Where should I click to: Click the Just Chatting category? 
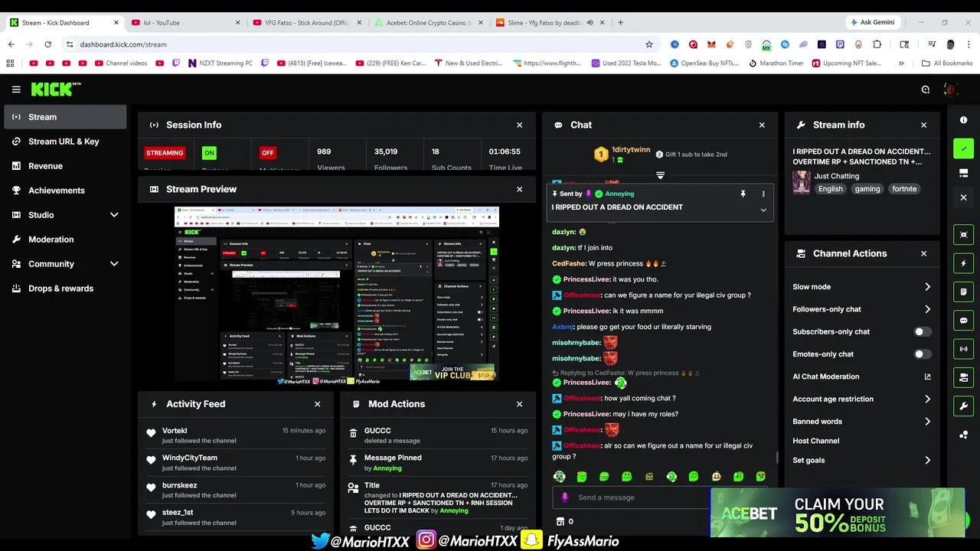point(837,176)
